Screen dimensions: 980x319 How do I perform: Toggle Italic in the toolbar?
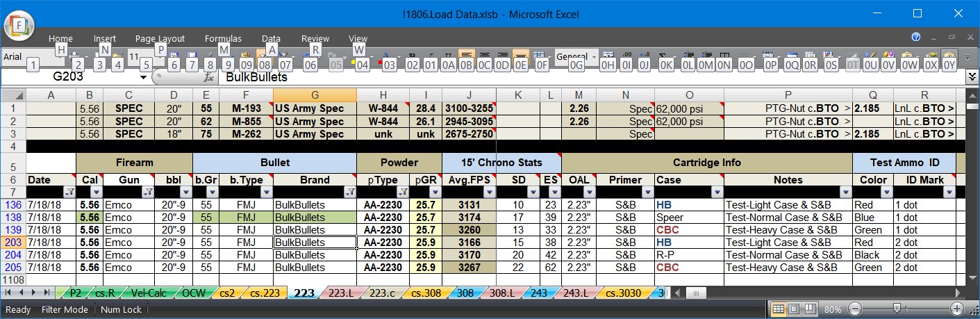point(430,56)
